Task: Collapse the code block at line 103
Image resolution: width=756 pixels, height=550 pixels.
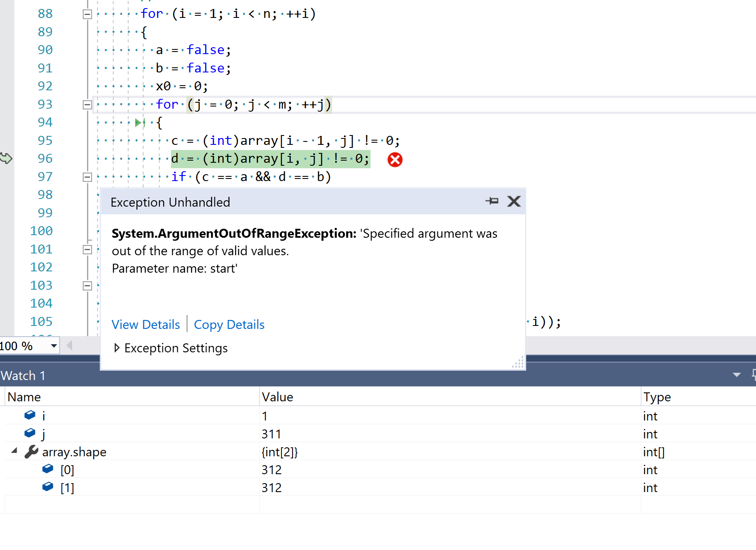Action: (x=87, y=286)
